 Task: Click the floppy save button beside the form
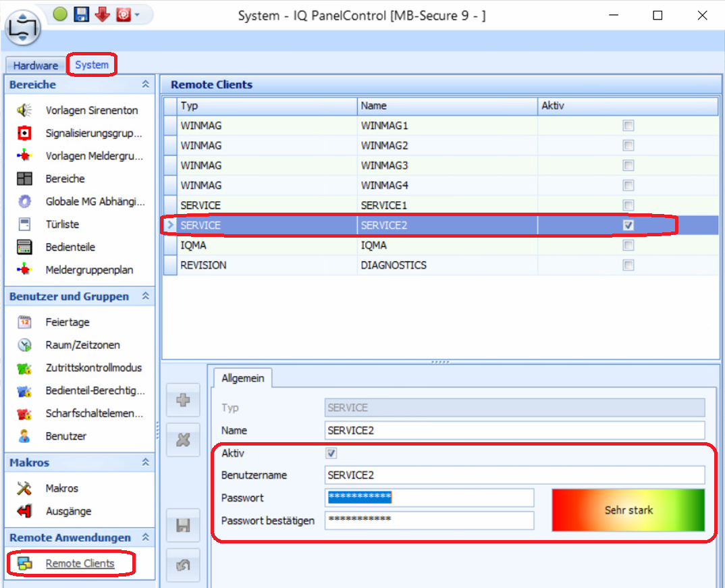(183, 525)
